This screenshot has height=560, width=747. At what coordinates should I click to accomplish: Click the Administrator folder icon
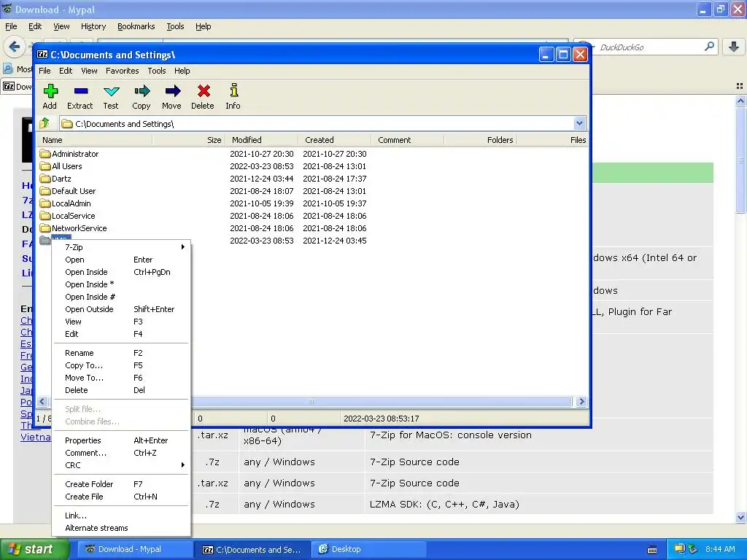(x=45, y=153)
